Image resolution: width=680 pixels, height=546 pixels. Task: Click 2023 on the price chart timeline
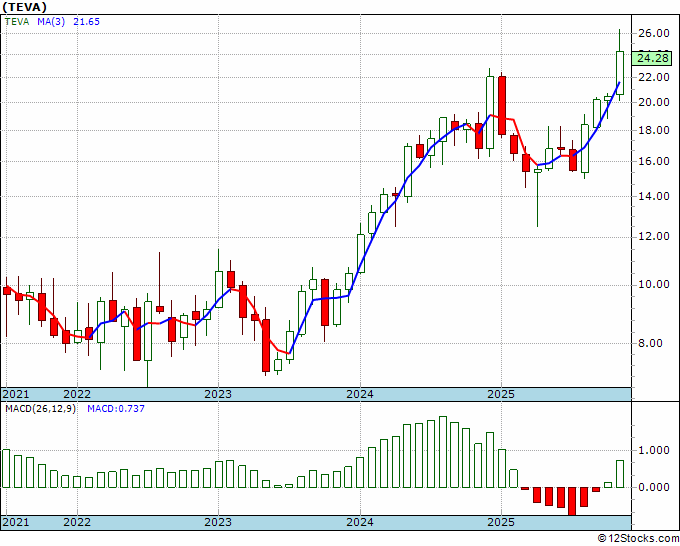coord(218,395)
